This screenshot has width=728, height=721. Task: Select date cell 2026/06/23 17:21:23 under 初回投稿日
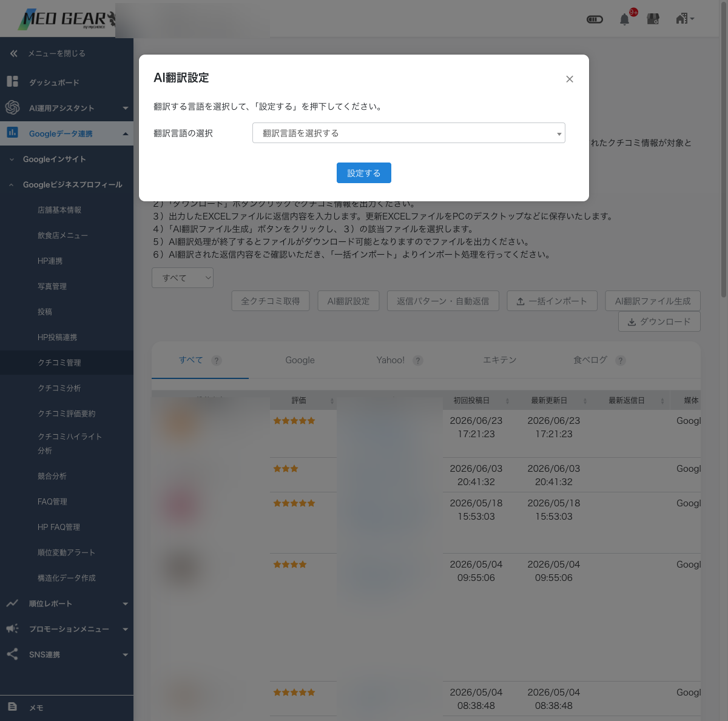coord(476,427)
